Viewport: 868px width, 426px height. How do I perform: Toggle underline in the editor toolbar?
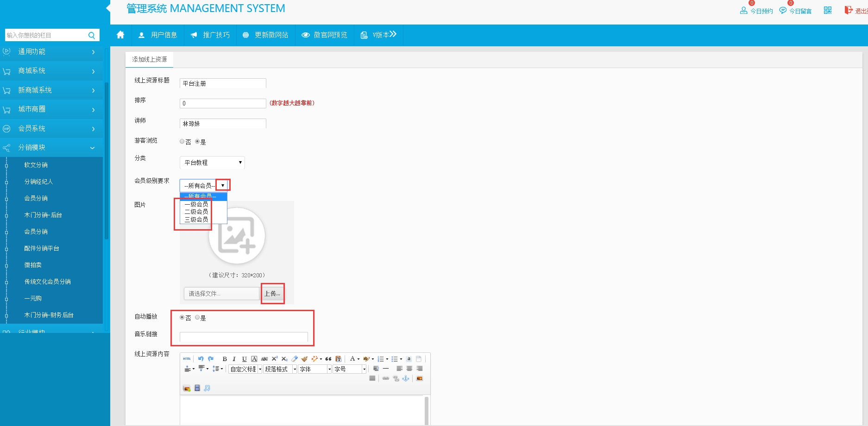tap(245, 359)
